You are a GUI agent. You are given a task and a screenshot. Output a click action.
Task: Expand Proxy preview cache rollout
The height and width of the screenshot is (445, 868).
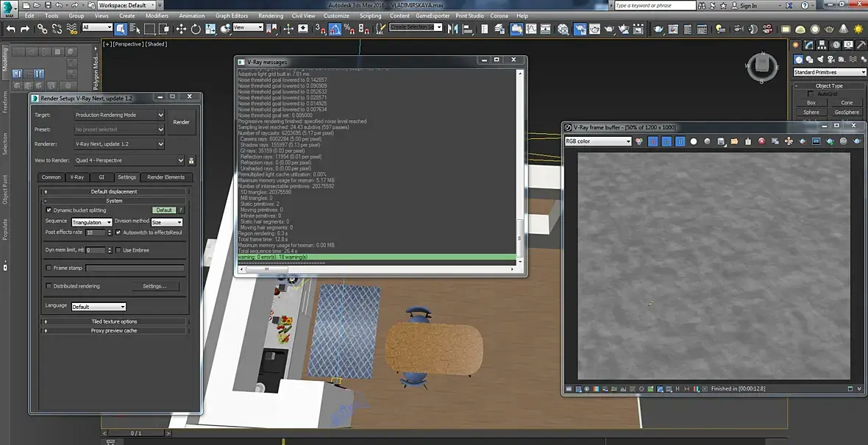coord(114,330)
